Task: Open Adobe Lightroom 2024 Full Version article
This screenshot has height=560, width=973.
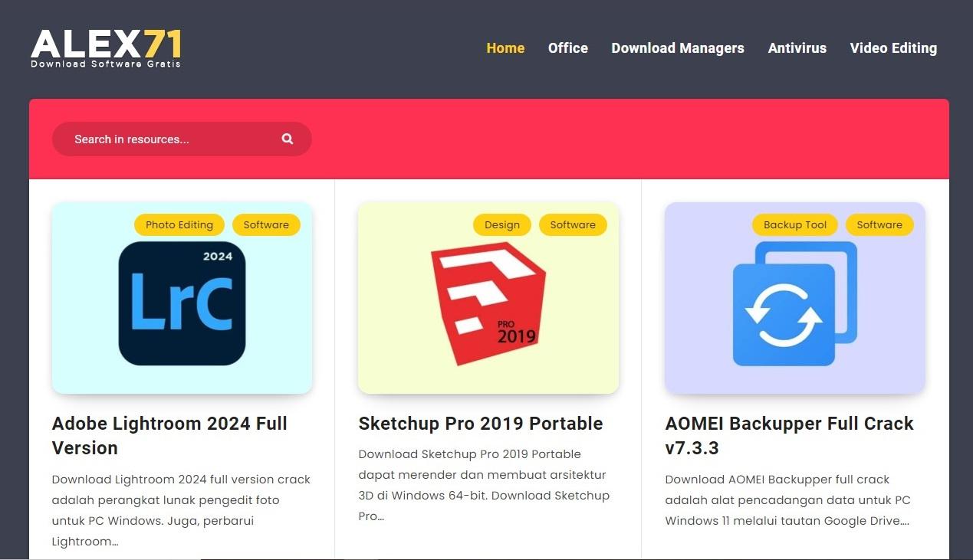Action: (x=169, y=435)
